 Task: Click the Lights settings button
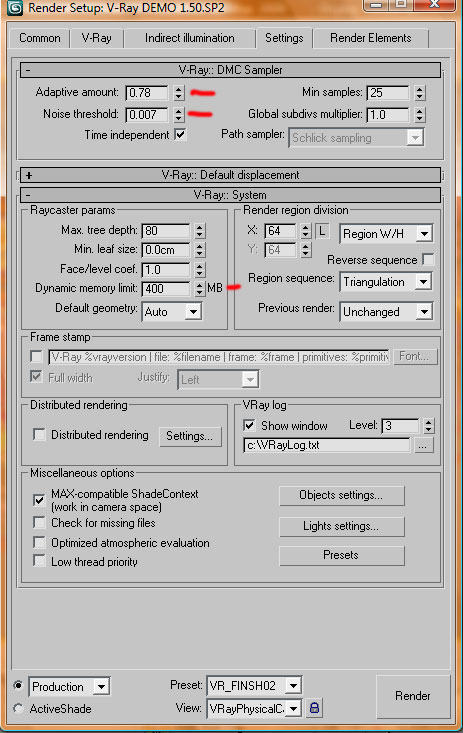coord(341,526)
